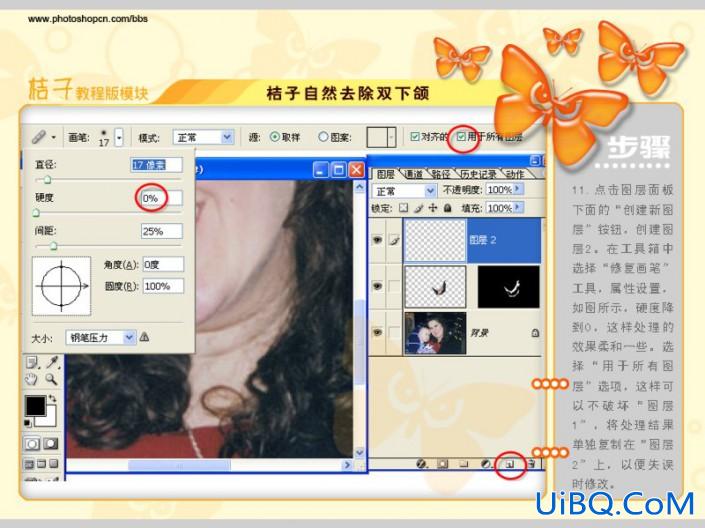
Task: Switch to the 动作 tab
Action: tap(515, 174)
